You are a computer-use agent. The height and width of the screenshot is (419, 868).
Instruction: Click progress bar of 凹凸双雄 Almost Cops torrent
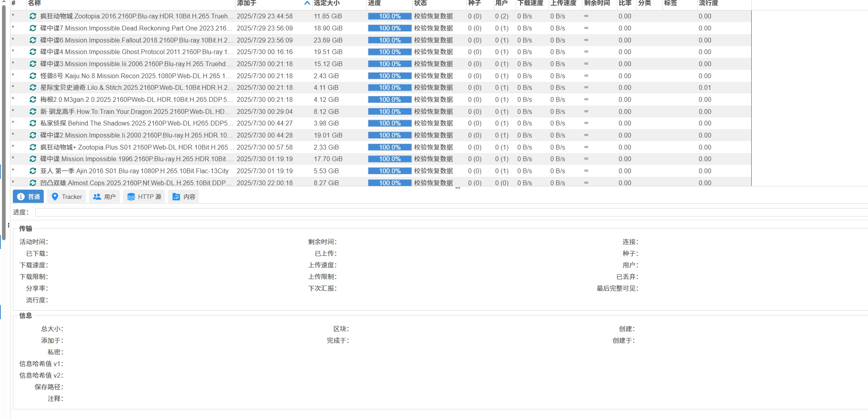(390, 183)
